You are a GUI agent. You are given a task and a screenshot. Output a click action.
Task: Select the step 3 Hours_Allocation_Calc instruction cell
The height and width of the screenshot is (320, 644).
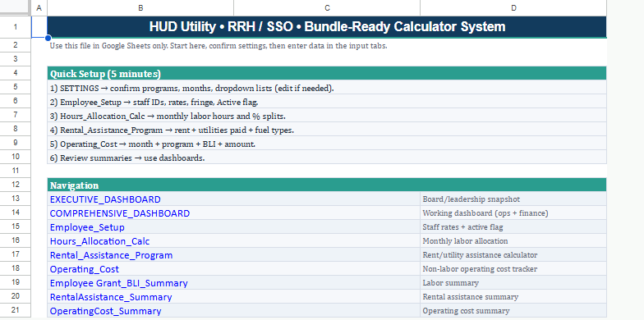[x=327, y=115]
